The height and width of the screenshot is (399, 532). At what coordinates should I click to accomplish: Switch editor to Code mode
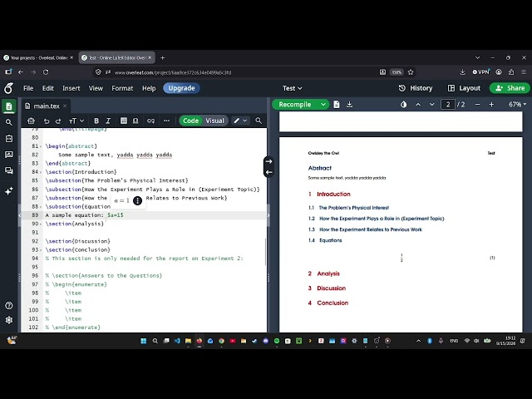click(x=190, y=121)
